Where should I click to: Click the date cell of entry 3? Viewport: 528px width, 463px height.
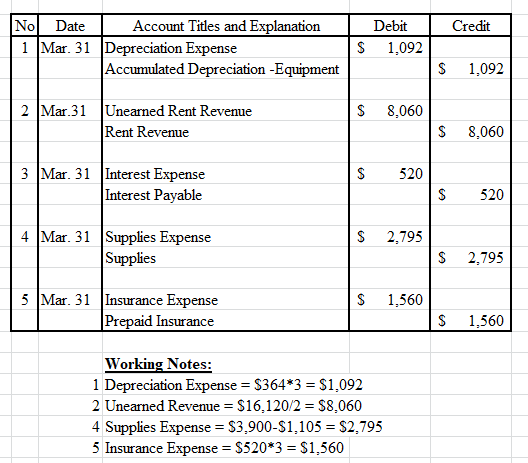point(70,174)
